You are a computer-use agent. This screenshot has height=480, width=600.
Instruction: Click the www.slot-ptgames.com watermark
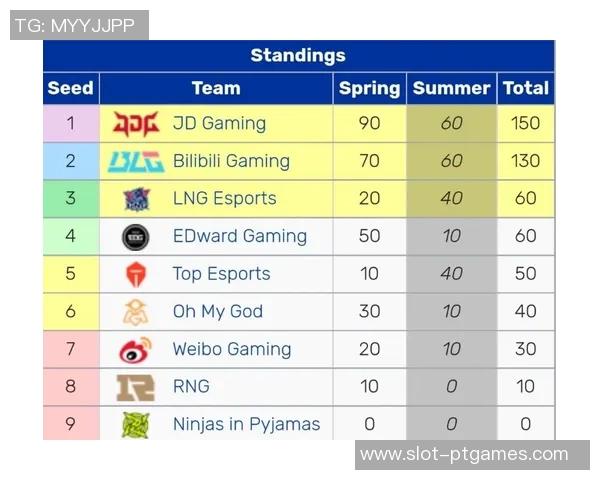(463, 454)
